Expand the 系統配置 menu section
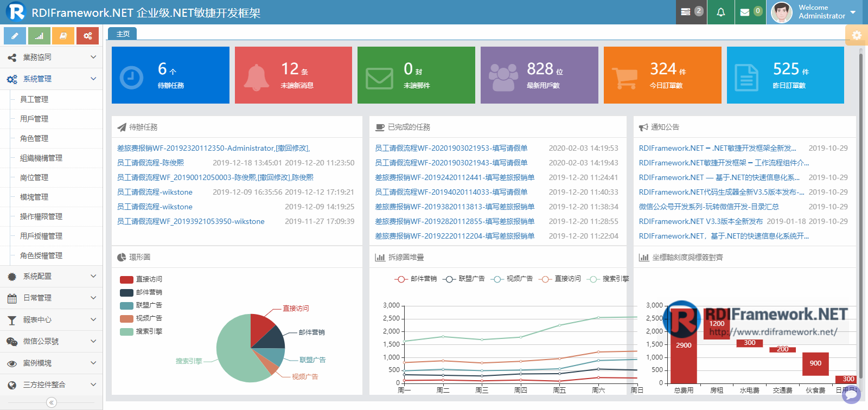The height and width of the screenshot is (410, 868). (51, 276)
